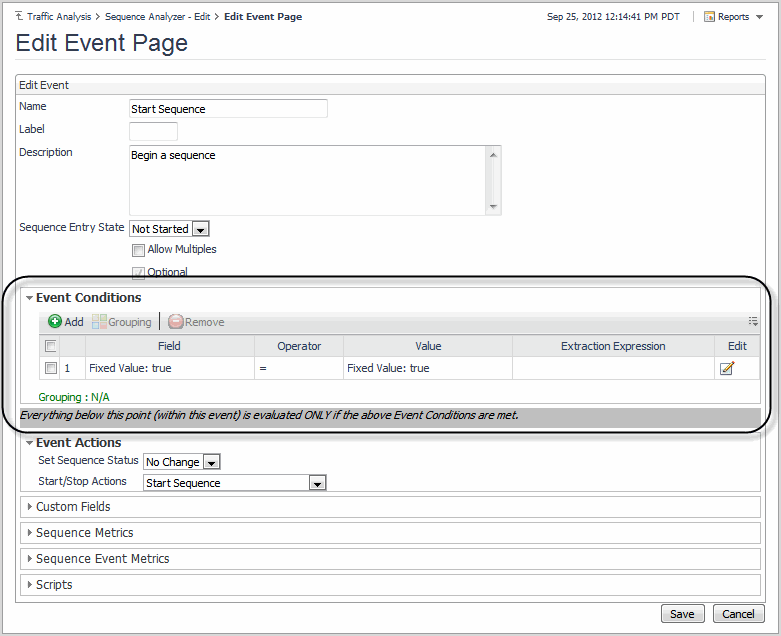Viewport: 781px width, 636px height.
Task: Open the Set Sequence Status dropdown
Action: tap(210, 462)
